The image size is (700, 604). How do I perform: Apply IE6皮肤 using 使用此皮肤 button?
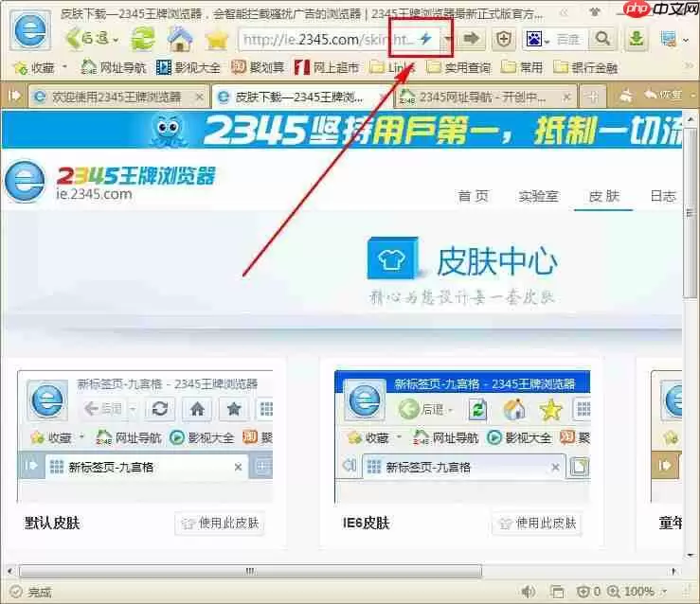pyautogui.click(x=537, y=523)
